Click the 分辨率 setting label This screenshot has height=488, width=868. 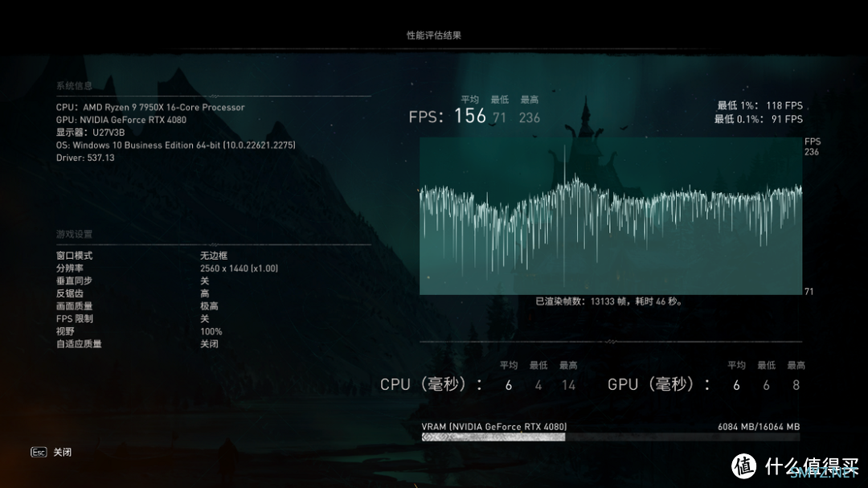click(x=70, y=268)
